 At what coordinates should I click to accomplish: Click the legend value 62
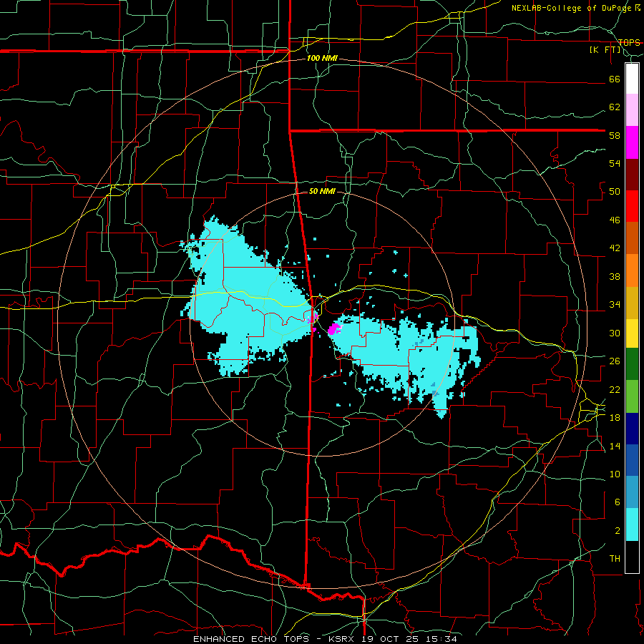[x=615, y=107]
